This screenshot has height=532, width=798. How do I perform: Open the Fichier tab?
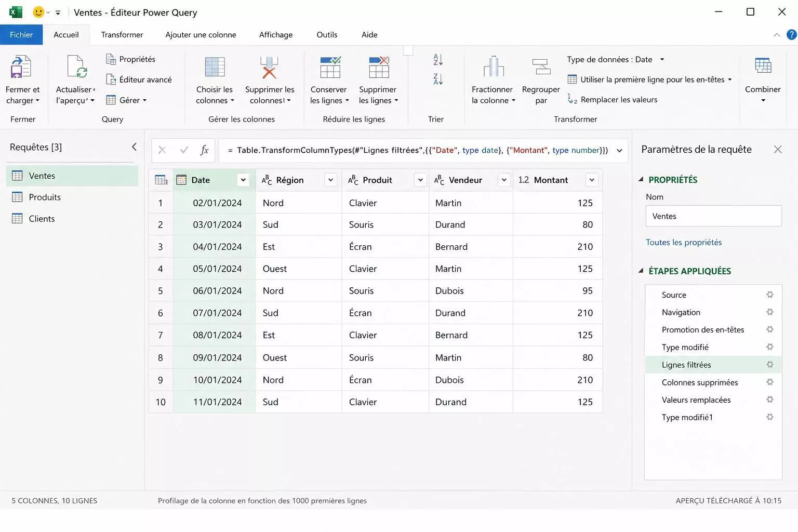coord(21,35)
